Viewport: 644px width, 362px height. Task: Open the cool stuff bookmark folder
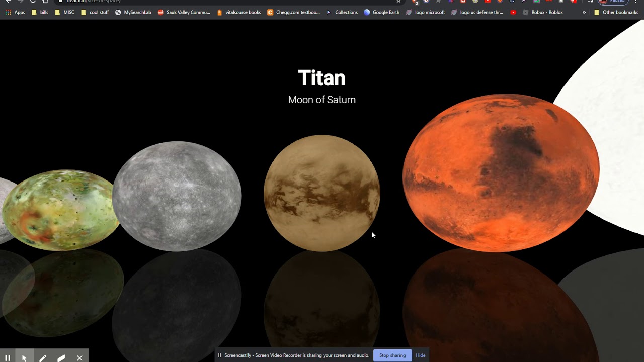point(95,12)
